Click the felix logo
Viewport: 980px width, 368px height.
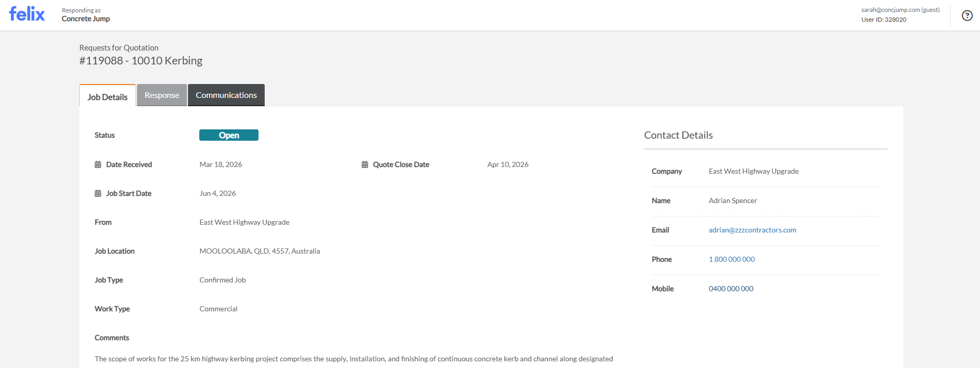coord(27,14)
